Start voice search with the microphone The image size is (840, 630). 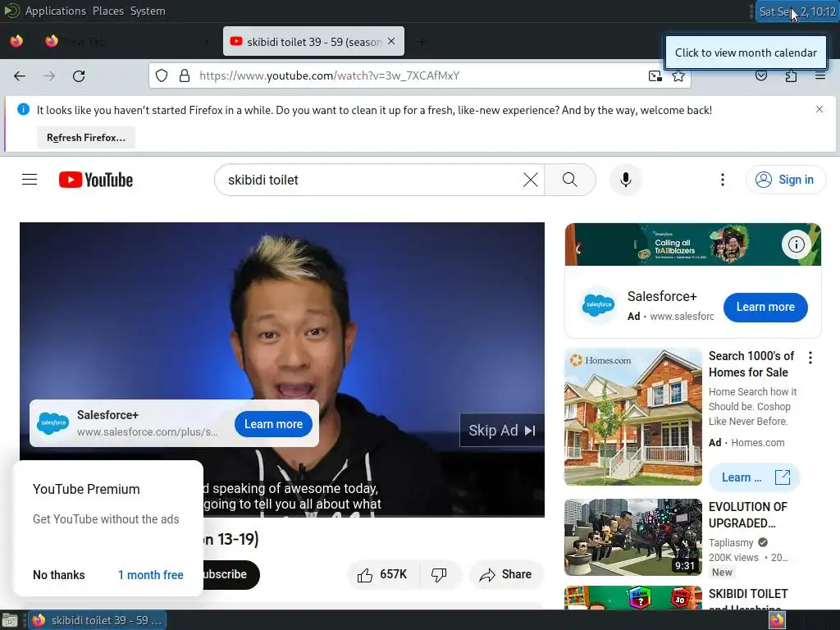[x=625, y=180]
